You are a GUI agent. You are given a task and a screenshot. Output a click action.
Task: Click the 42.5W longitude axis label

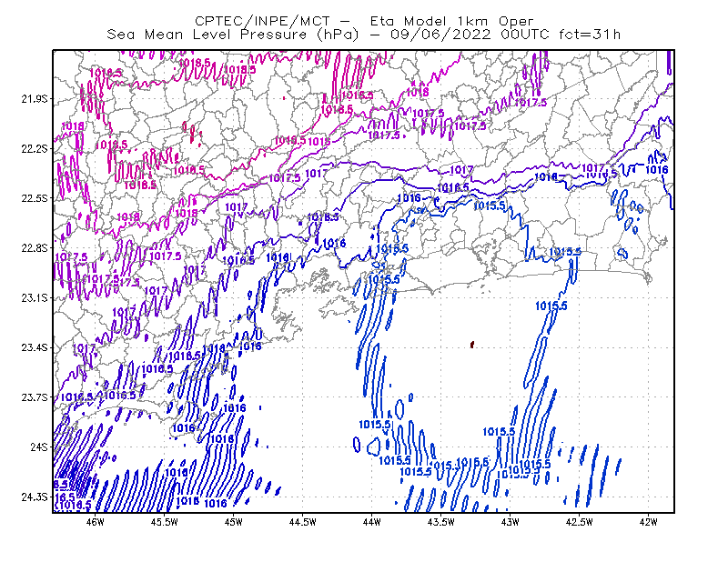(579, 522)
